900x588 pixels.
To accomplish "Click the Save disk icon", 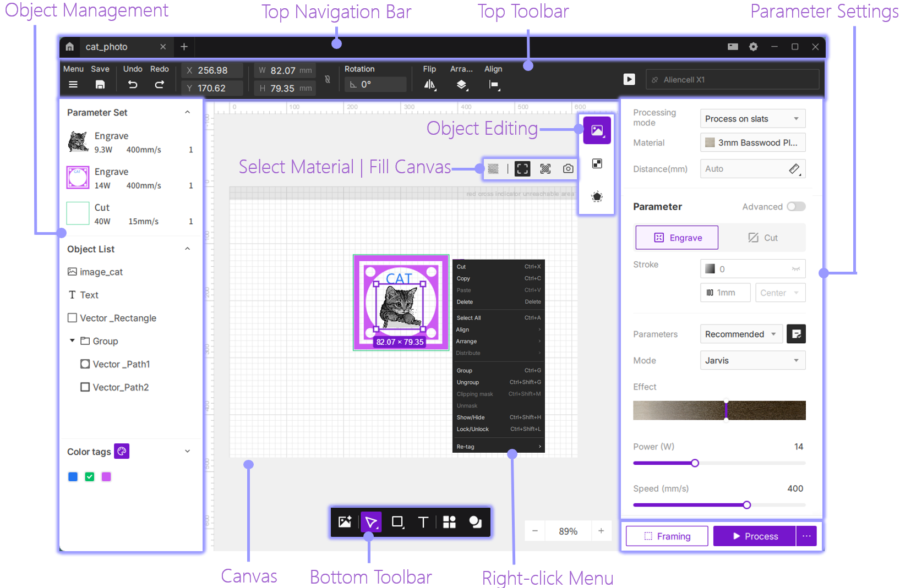I will click(x=100, y=85).
